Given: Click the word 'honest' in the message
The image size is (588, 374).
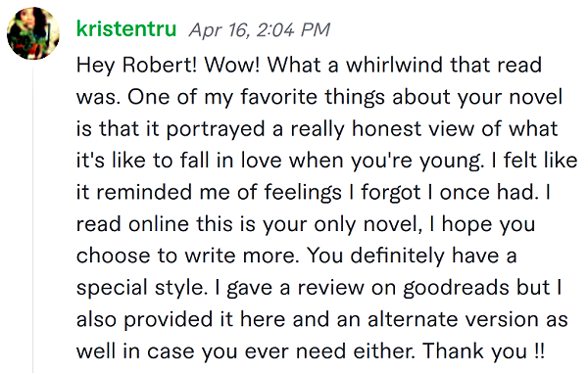Looking at the screenshot, I should 387,129.
